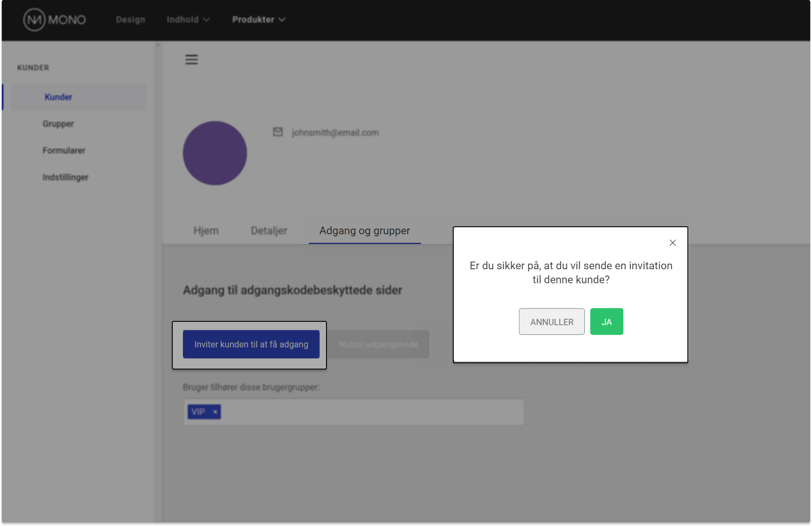Click the email envelope icon
The width and height of the screenshot is (812, 526).
point(277,132)
